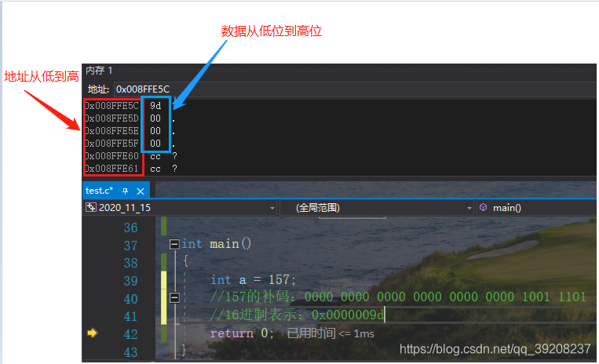Click the 'return 0;' statement

click(x=242, y=333)
